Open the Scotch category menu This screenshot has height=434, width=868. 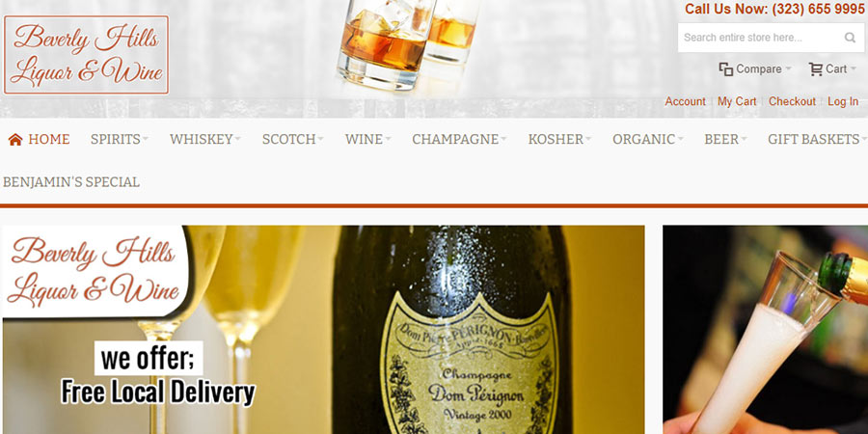pyautogui.click(x=293, y=139)
